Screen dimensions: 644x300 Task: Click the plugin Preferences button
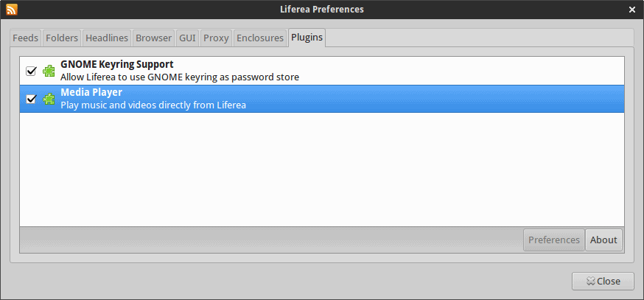(x=553, y=240)
